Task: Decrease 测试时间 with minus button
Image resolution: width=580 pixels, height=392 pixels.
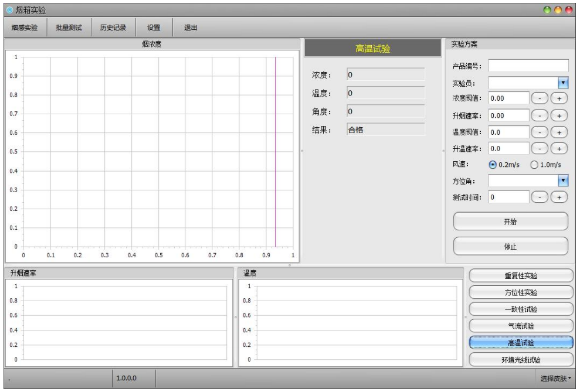Action: 540,197
